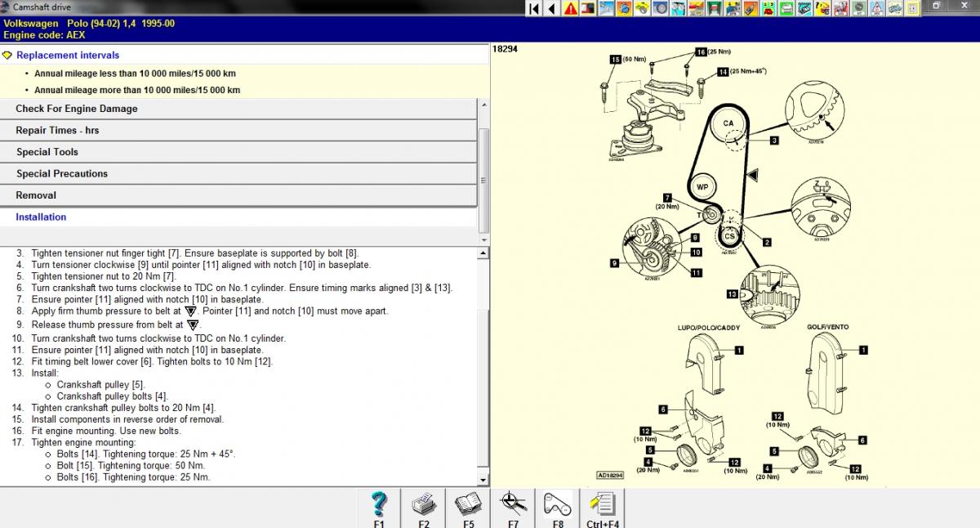Click the 'Engine code: AEX' header text
980x528 pixels.
(44, 35)
